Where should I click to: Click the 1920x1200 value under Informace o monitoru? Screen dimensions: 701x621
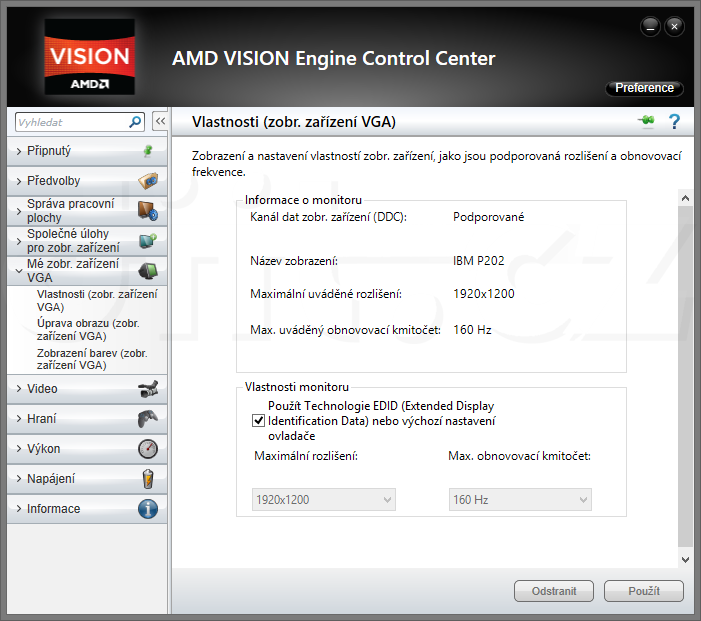tap(484, 294)
